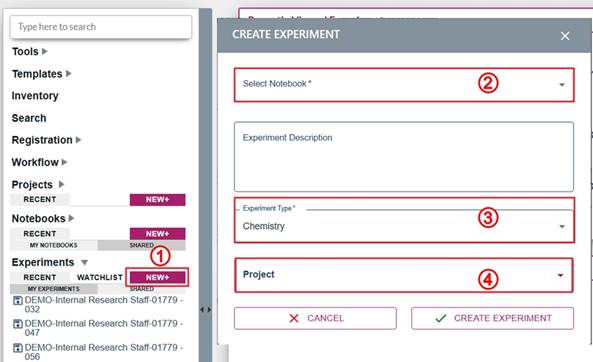This screenshot has width=593, height=362.
Task: Click the experiment icon beside Staff-01779-047
Action: (18, 324)
